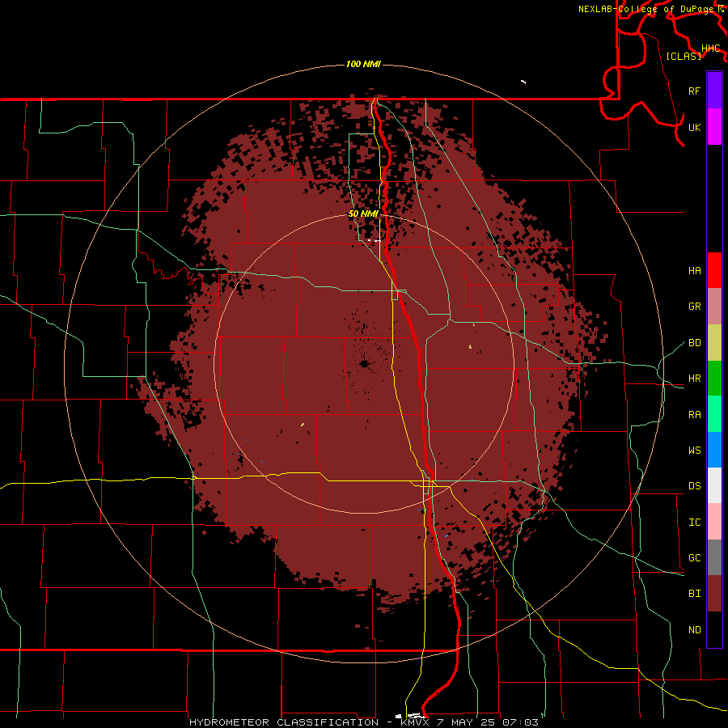The width and height of the screenshot is (728, 728).
Task: Click the 50 NMI range ring label
Action: pos(363,214)
